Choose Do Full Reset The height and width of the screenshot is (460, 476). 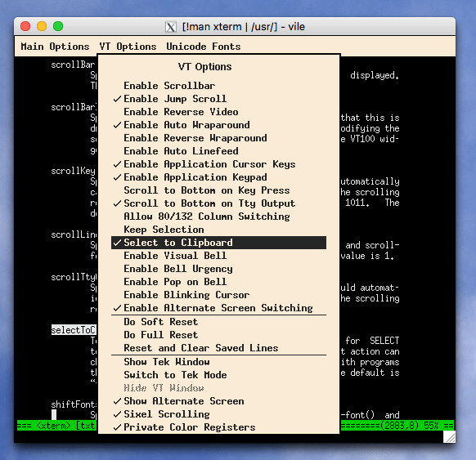tap(218, 335)
